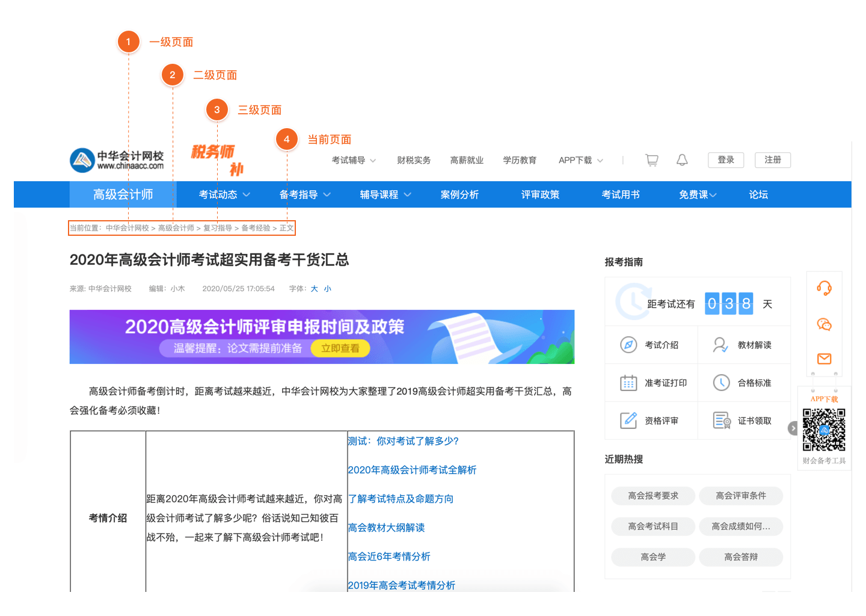866x616 pixels.
Task: Select hot search tag 高会报考要求
Action: 653,496
